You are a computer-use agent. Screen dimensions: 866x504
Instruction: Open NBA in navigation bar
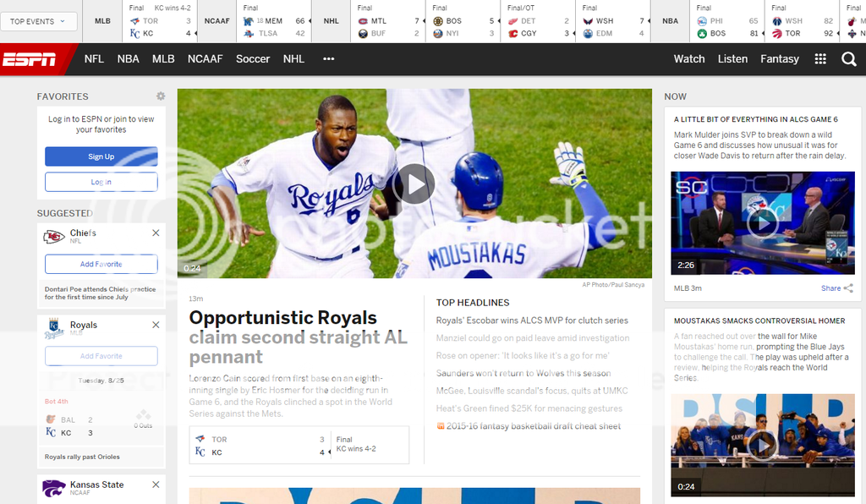(x=129, y=59)
